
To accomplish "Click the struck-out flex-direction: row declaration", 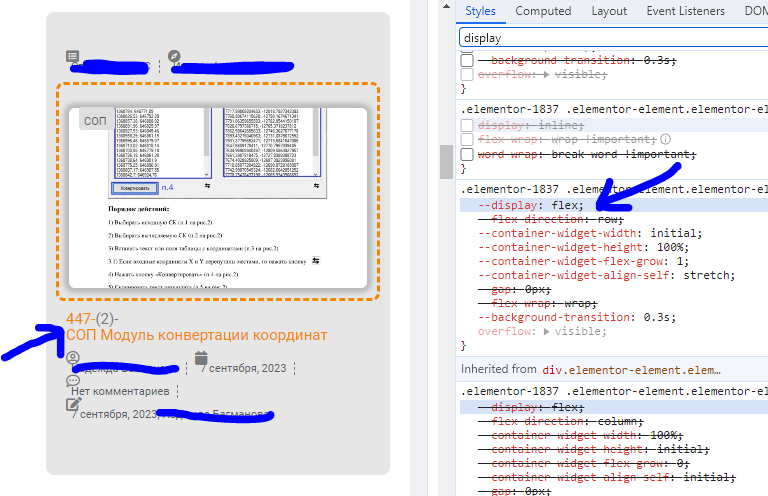I will tap(551, 219).
